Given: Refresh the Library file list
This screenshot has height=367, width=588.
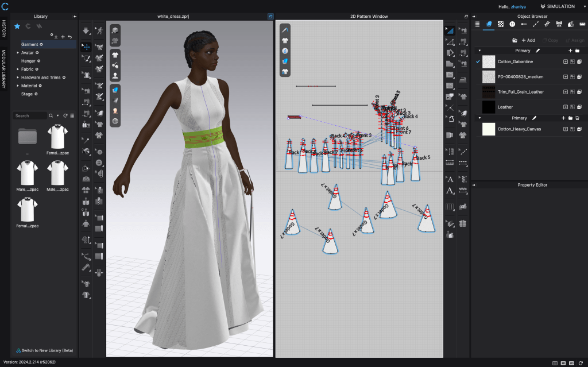Looking at the screenshot, I should [65, 115].
